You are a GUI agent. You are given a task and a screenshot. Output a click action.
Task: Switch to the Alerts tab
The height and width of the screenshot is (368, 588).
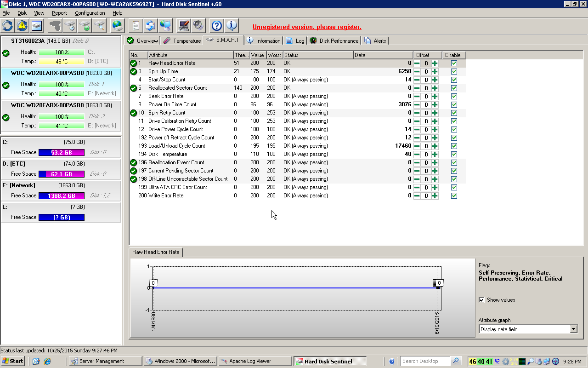point(375,40)
